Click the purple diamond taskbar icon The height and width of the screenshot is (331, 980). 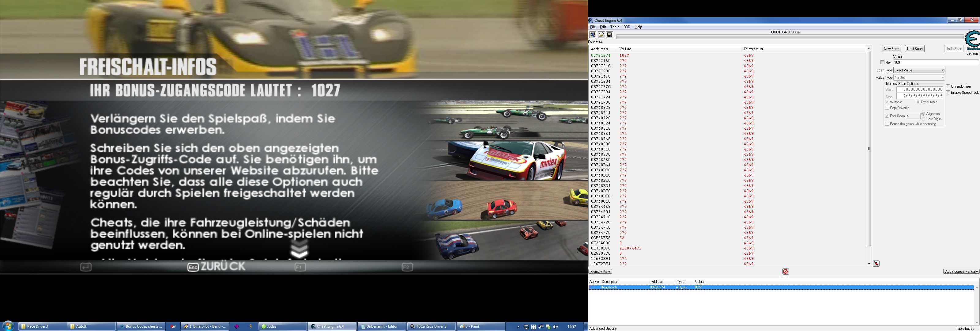click(237, 326)
